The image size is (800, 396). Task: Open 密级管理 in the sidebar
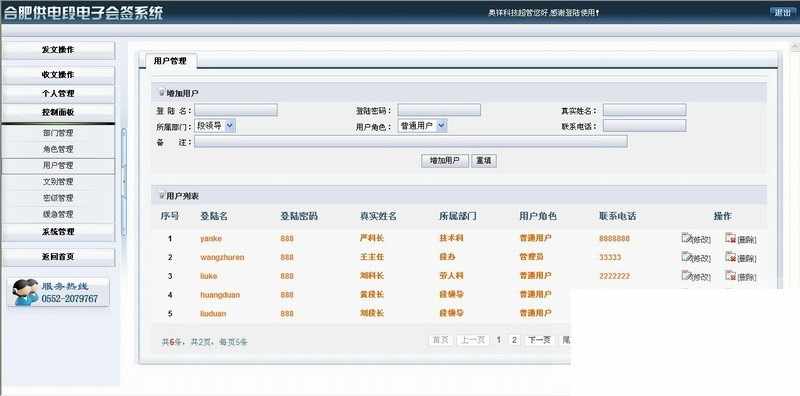[58, 198]
